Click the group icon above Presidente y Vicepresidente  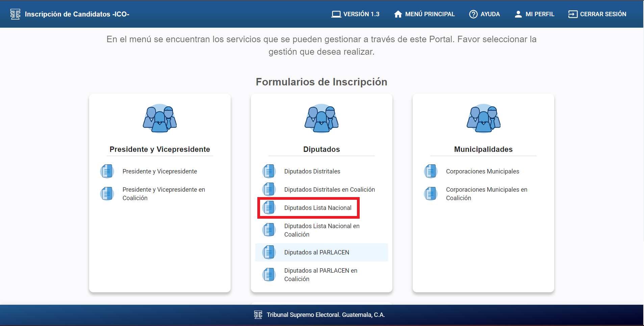[160, 118]
